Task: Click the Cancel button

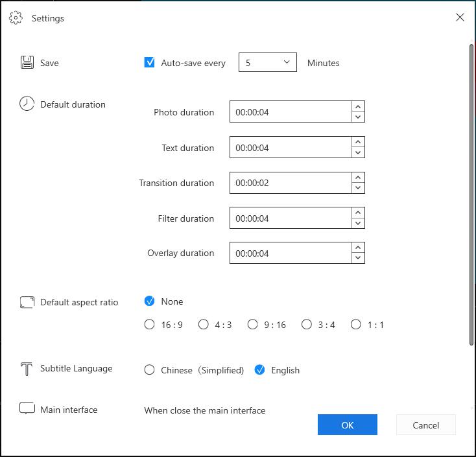Action: [426, 425]
